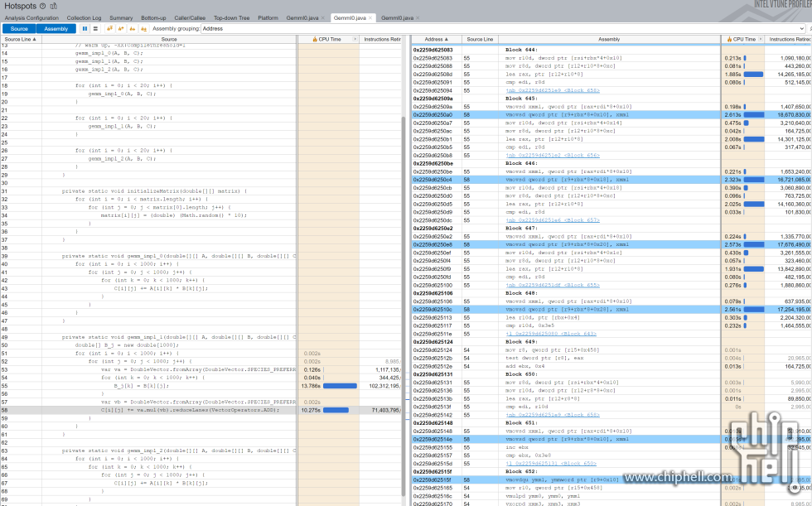Click assembly pane Source Line header
The image size is (812, 506).
tap(480, 39)
